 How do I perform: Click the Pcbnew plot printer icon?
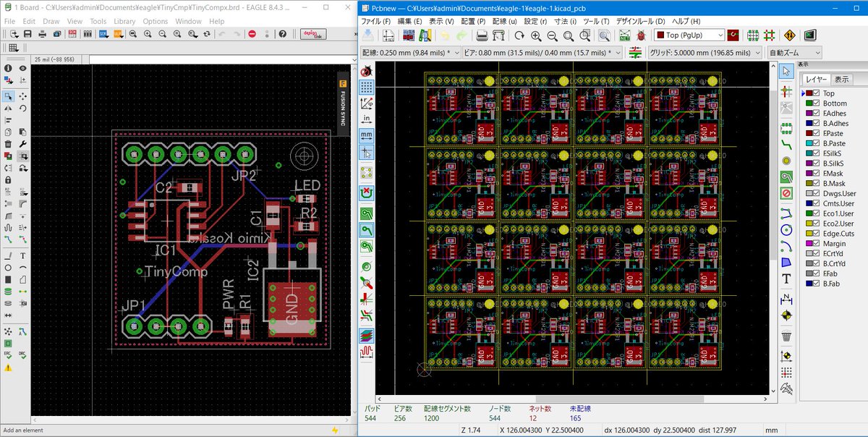(x=499, y=35)
